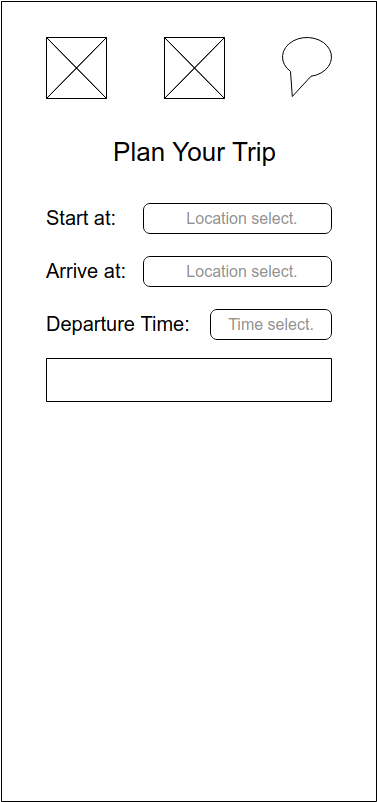The width and height of the screenshot is (377, 802).
Task: Focus the Location select. field next to Start at
Action: coord(237,218)
